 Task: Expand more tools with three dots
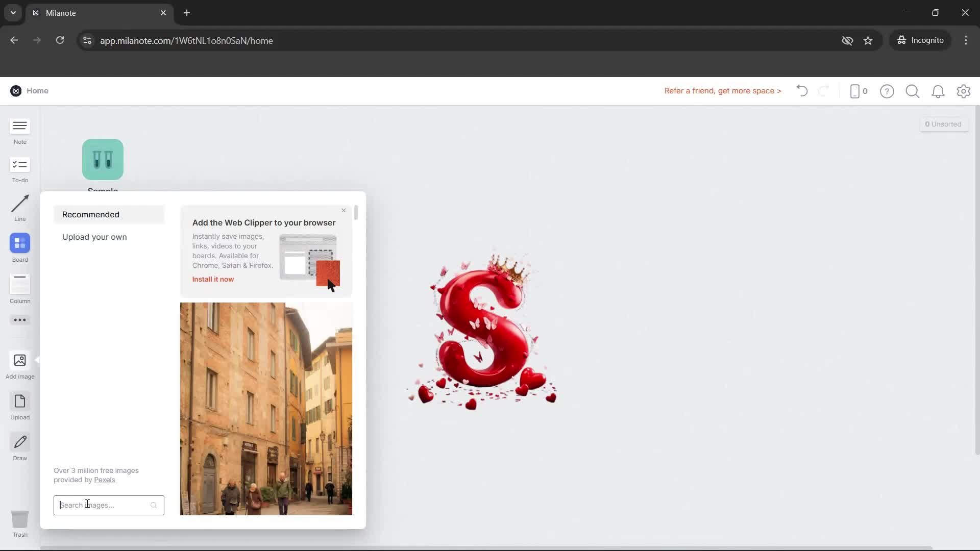(x=20, y=320)
